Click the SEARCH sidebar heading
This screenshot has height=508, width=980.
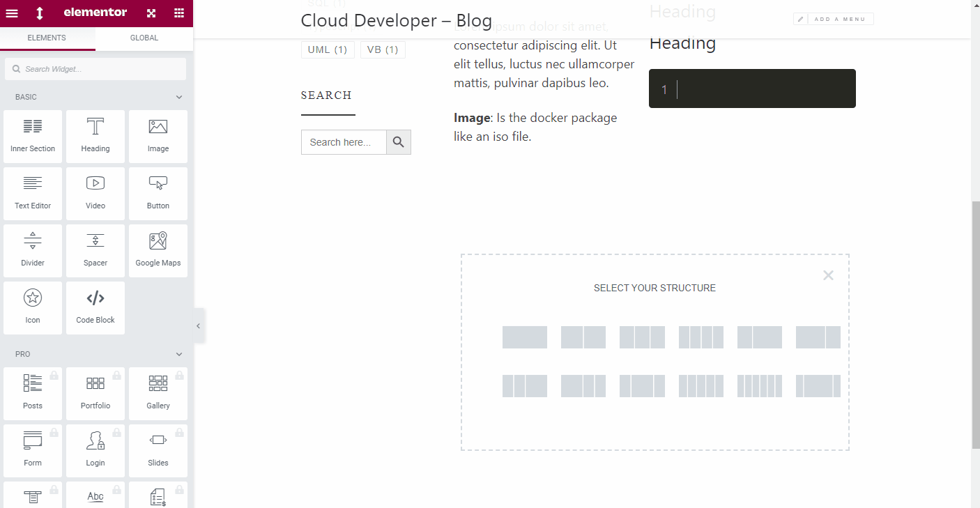[326, 95]
